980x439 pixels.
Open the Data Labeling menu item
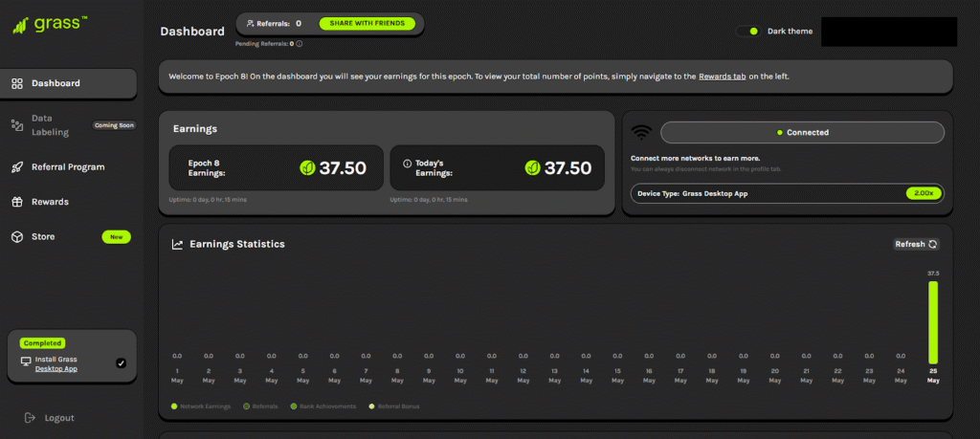click(69, 125)
